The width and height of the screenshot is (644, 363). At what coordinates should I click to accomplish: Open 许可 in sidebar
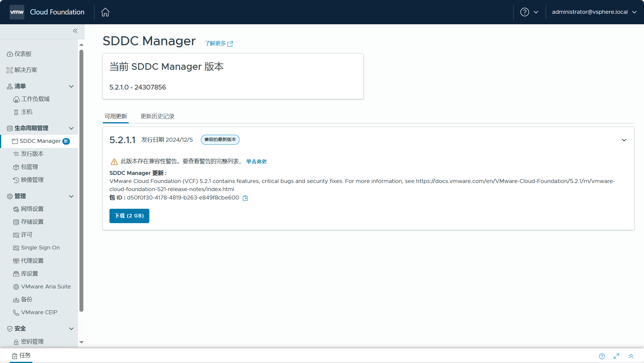point(23,235)
